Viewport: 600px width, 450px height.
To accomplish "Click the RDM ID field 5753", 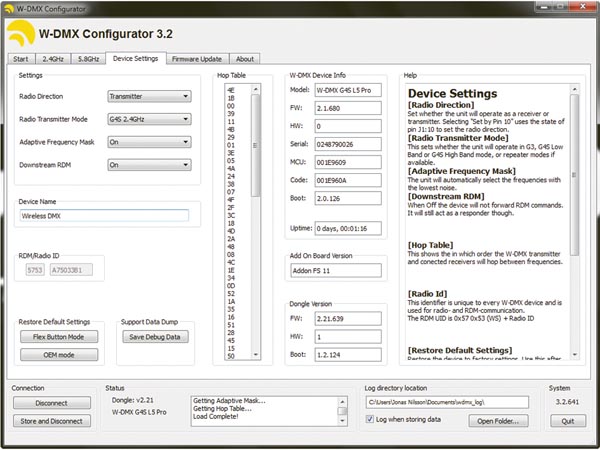I will (35, 270).
